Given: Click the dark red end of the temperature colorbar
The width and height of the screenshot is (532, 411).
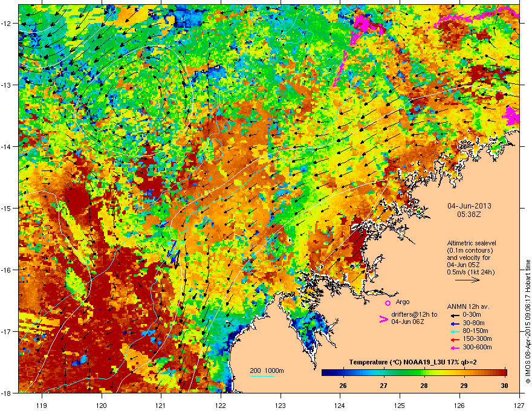Looking at the screenshot, I should click(x=504, y=372).
